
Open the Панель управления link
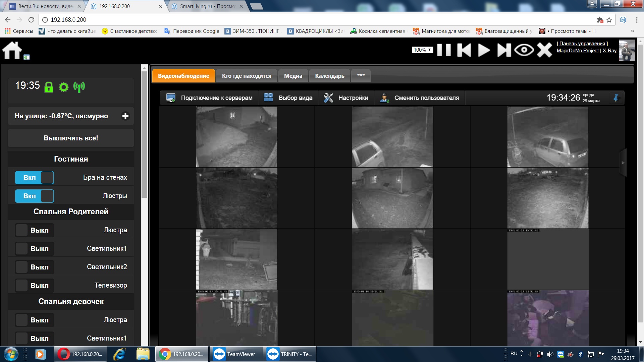pyautogui.click(x=582, y=44)
